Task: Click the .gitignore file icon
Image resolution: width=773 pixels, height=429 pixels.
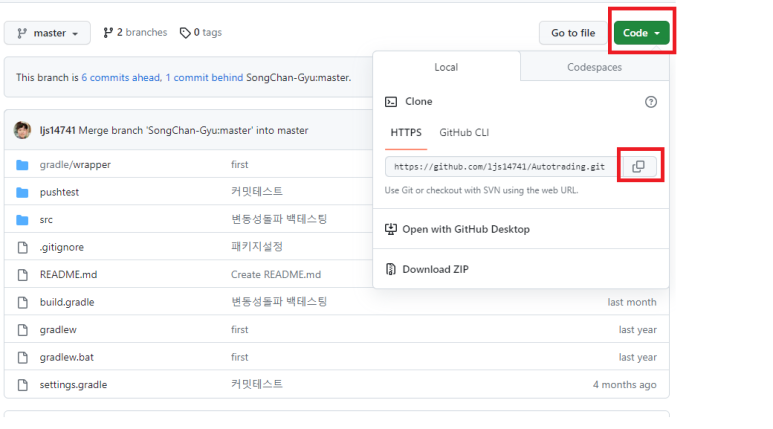Action: pyautogui.click(x=22, y=247)
